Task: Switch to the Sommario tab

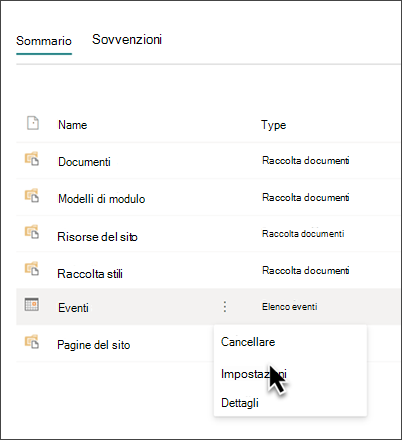Action: click(44, 41)
